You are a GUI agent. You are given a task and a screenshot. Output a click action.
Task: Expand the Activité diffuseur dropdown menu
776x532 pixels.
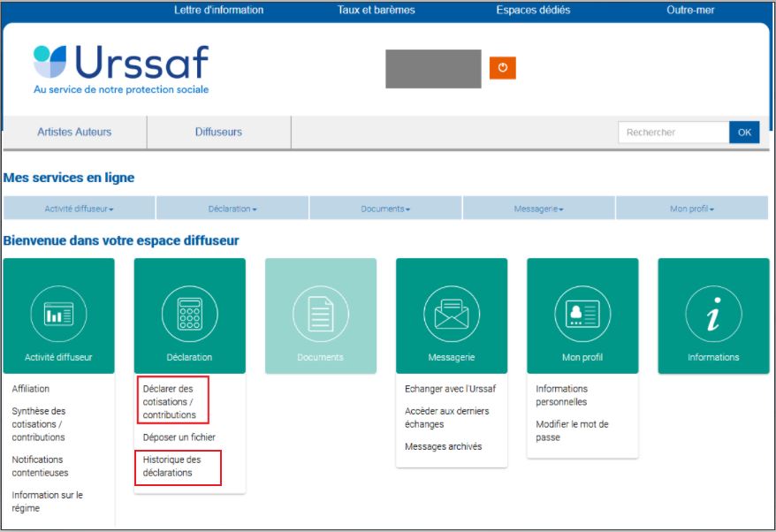(80, 209)
